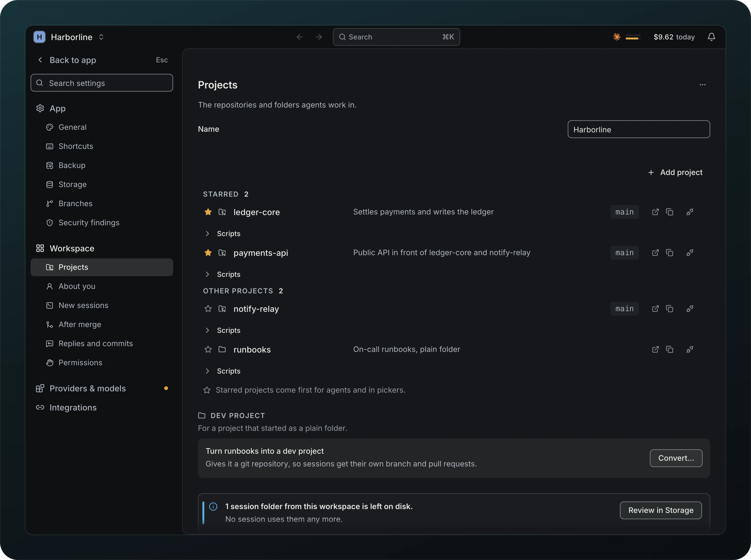
Task: Star the runbooks project
Action: pos(208,349)
